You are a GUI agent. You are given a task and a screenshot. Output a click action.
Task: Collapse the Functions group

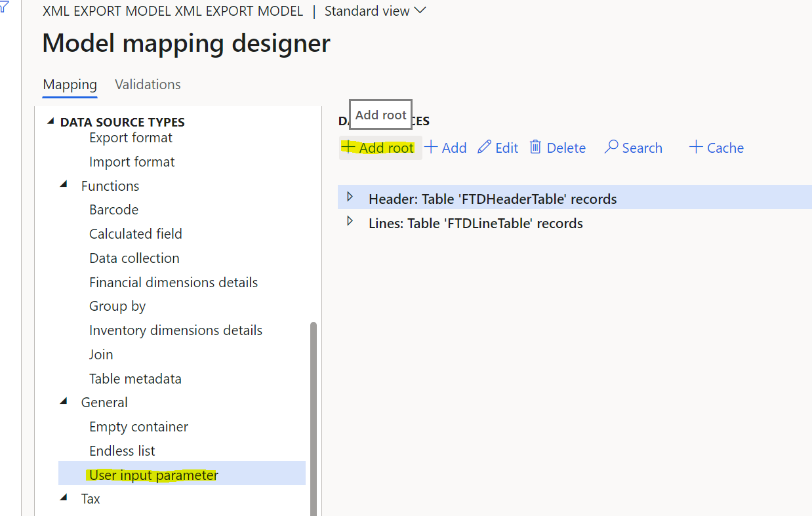[x=64, y=184]
